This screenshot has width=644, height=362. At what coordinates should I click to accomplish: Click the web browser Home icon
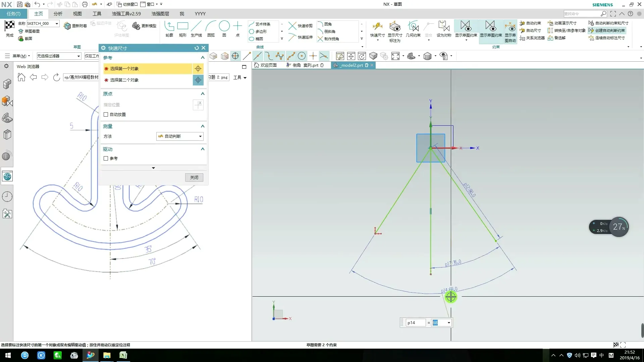point(21,77)
